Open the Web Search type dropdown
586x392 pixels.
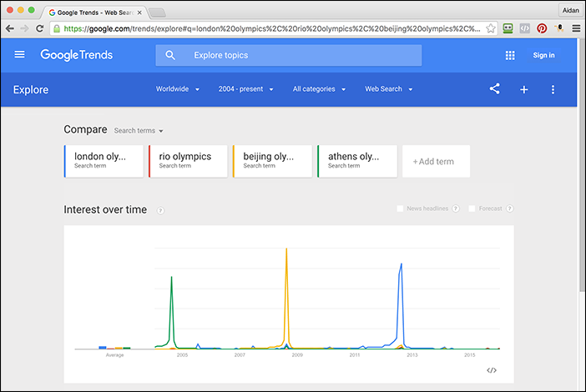(x=389, y=89)
